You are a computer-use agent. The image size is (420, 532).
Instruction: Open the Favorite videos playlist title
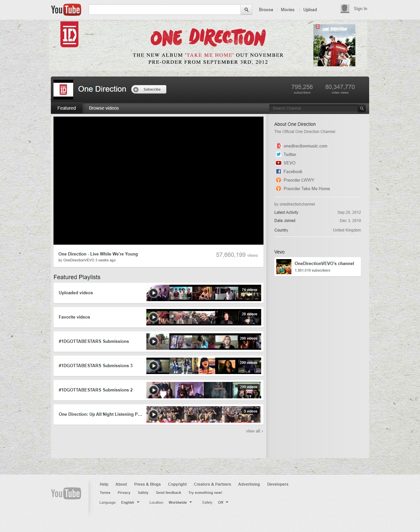pyautogui.click(x=74, y=317)
